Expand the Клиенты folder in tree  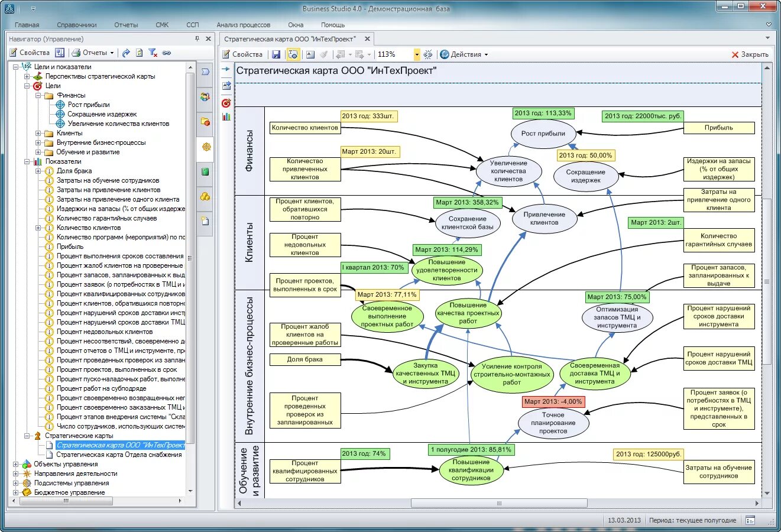(38, 133)
